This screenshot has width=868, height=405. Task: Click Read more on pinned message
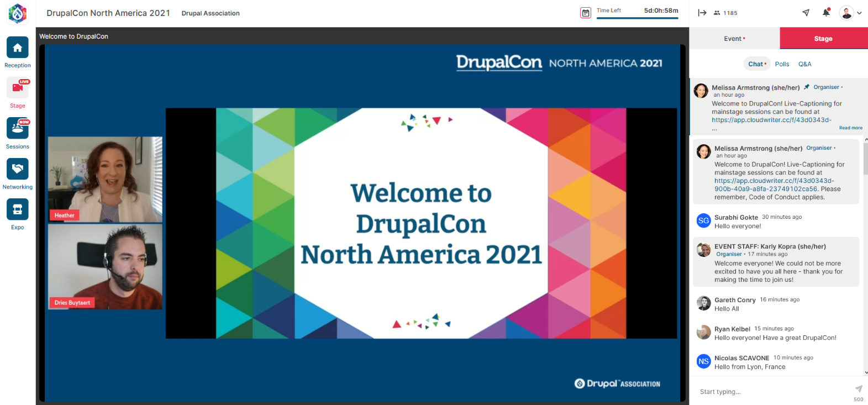point(850,128)
